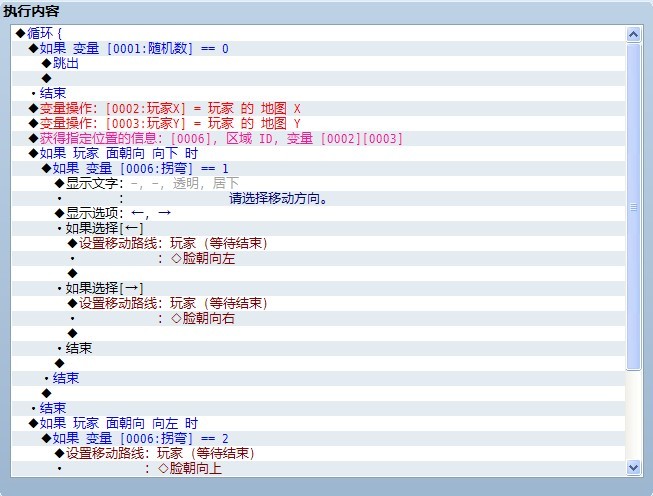Select the 如果选择[←] branch line
Image resolution: width=653 pixels, height=496 pixels.
319,228
